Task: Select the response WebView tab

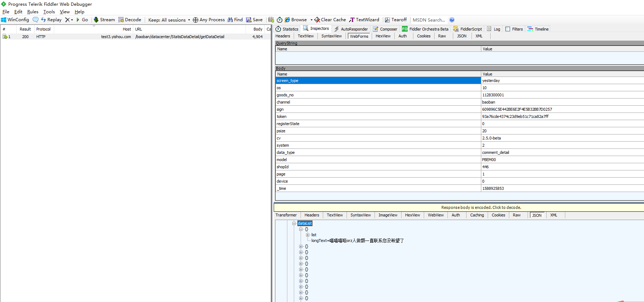Action: [x=436, y=215]
